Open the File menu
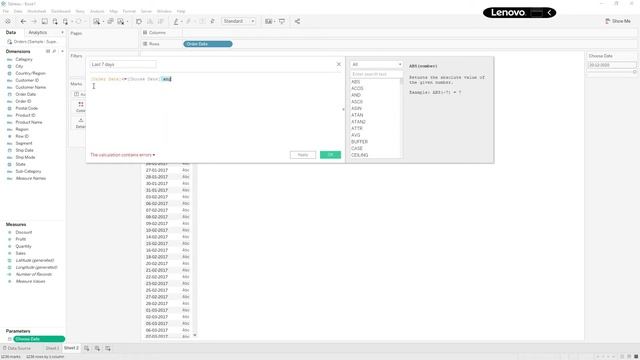 (6, 11)
